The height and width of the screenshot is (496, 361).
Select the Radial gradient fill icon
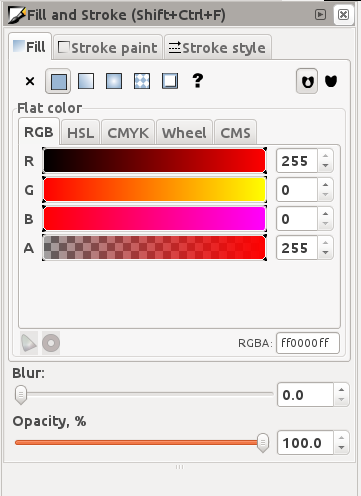(114, 81)
